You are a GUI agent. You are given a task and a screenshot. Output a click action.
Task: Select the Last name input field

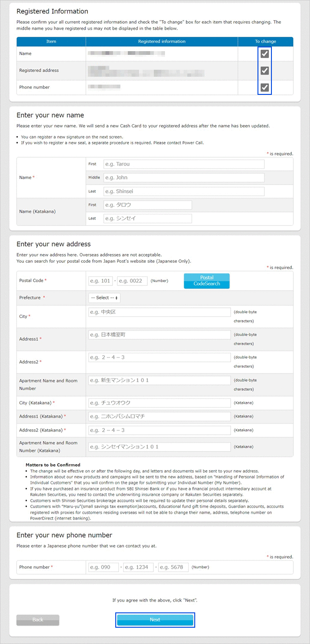[184, 192]
